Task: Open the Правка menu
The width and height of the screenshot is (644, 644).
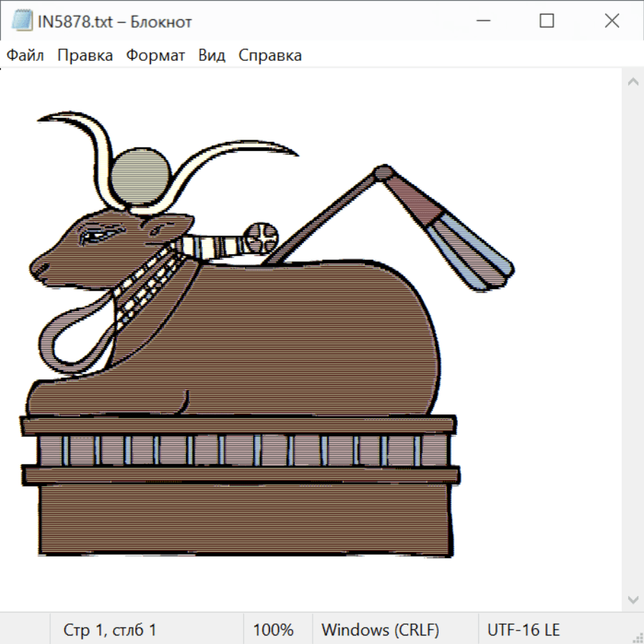Action: pyautogui.click(x=85, y=56)
